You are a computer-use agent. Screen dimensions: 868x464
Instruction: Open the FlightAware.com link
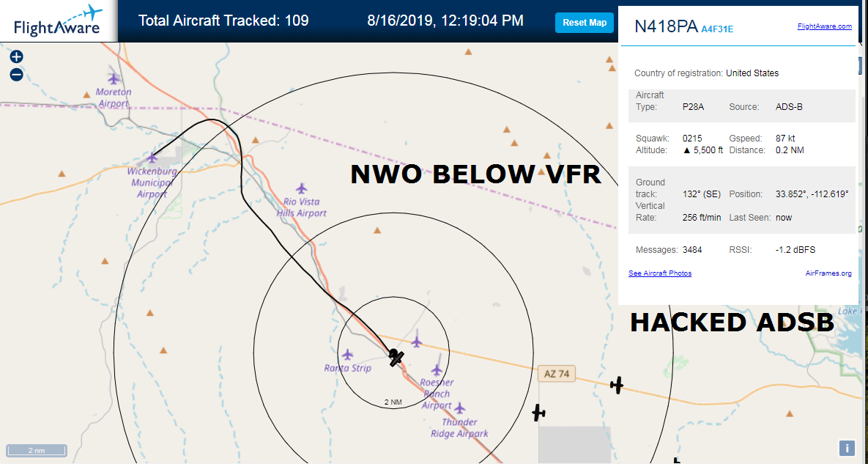click(824, 26)
